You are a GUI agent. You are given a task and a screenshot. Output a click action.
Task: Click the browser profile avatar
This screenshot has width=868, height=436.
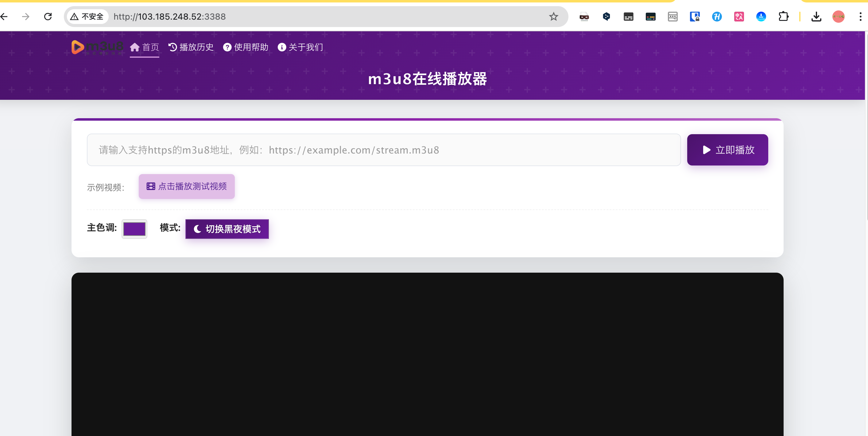click(838, 17)
